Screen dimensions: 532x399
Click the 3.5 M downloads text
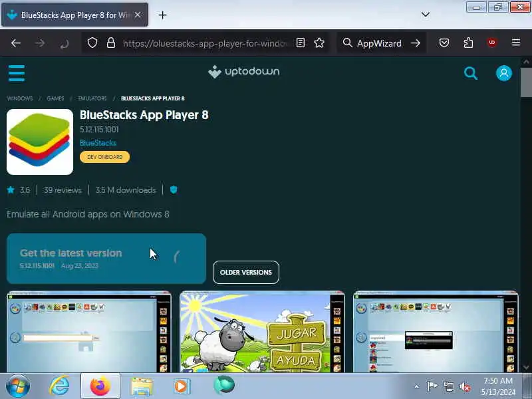[x=126, y=190]
